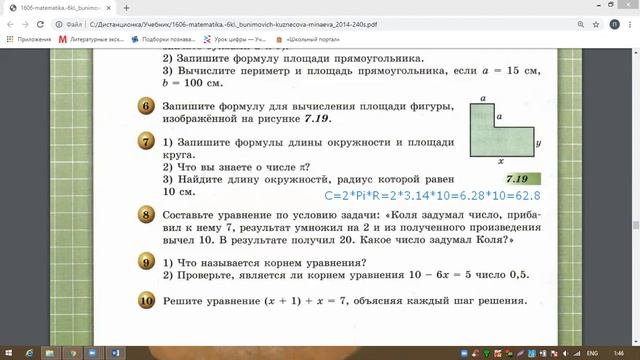Image resolution: width=640 pixels, height=360 pixels.
Task: Reload the page with the refresh icon
Action: [x=40, y=24]
